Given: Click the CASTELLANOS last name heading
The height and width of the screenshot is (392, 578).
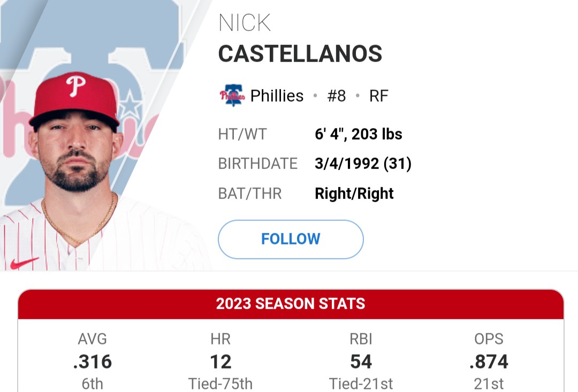Looking at the screenshot, I should tap(300, 53).
